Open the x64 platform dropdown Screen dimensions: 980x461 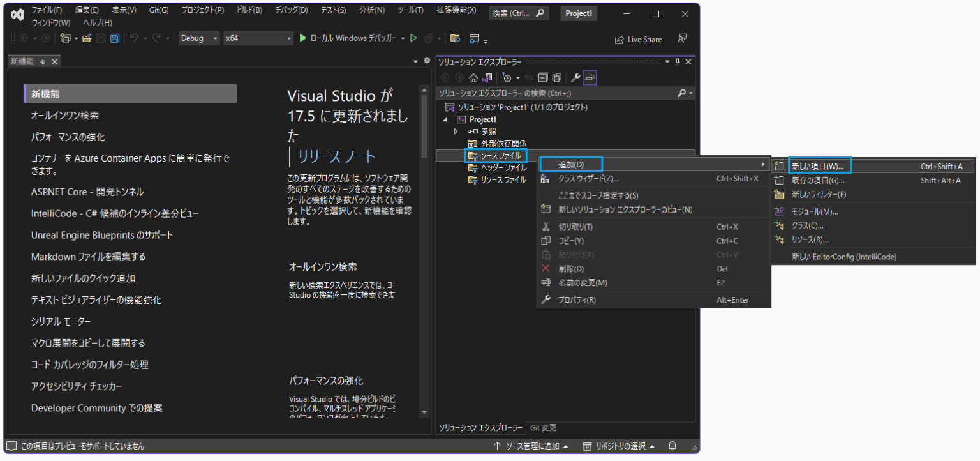point(288,38)
